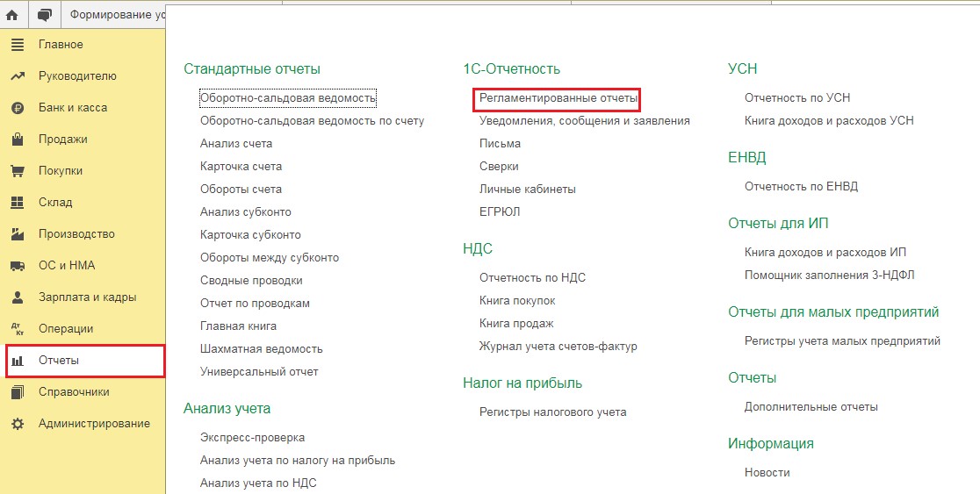The width and height of the screenshot is (980, 494).
Task: Open the Карточка субконто report
Action: click(250, 235)
